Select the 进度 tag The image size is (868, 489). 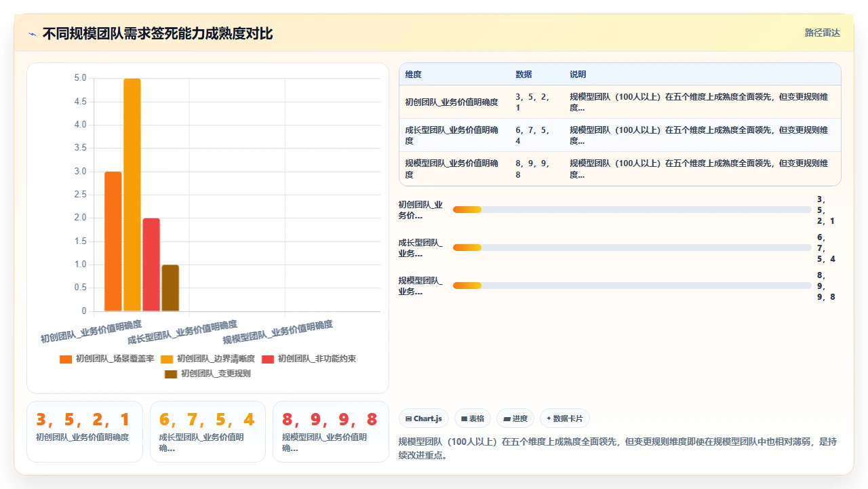pos(515,418)
